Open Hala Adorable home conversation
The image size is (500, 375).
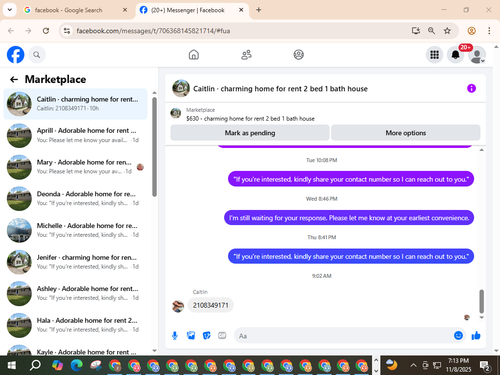(75, 325)
